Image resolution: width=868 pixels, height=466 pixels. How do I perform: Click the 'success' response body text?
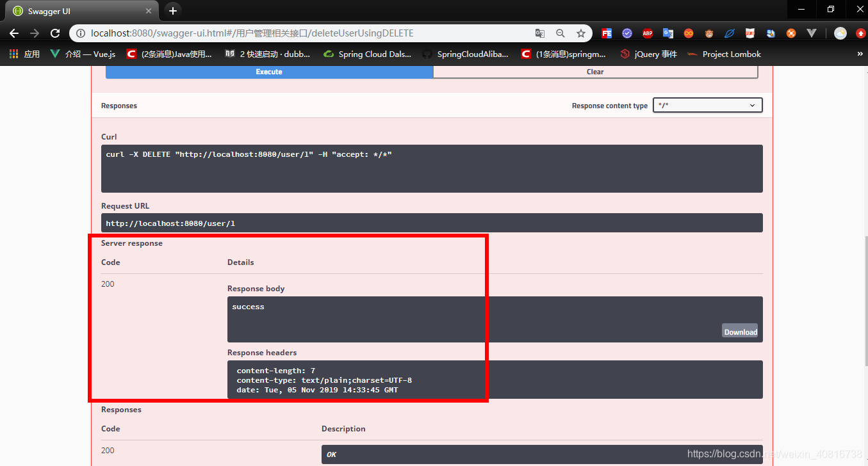(x=248, y=307)
